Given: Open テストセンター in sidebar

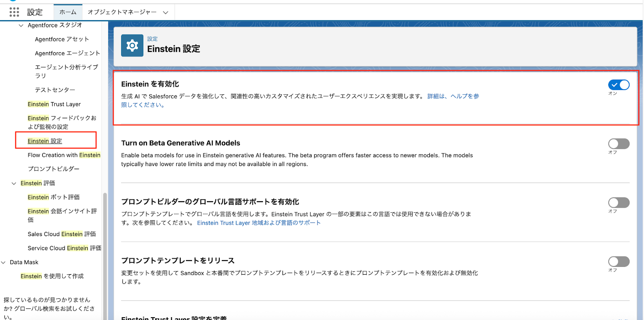Looking at the screenshot, I should coord(55,90).
